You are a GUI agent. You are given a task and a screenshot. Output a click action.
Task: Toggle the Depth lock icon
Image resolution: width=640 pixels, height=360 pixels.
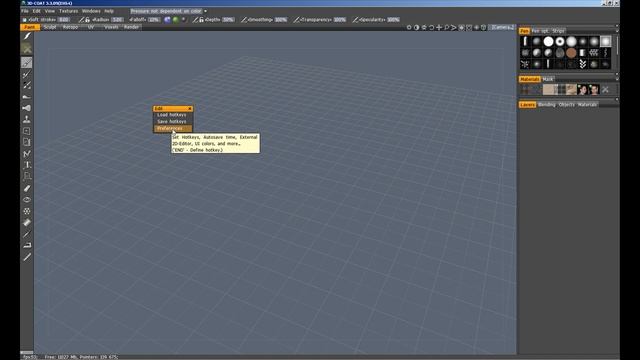(201, 20)
